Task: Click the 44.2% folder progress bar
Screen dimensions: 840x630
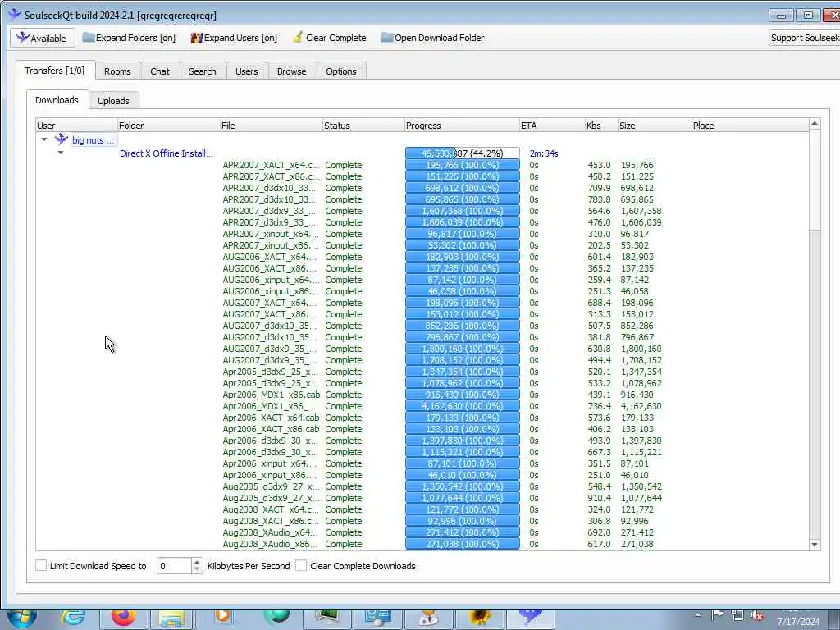Action: (x=463, y=153)
